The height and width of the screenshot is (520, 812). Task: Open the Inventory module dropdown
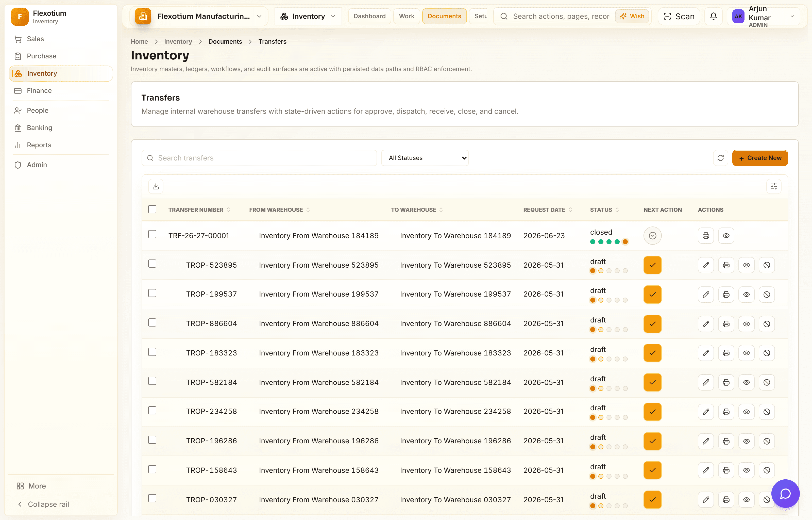(x=308, y=16)
